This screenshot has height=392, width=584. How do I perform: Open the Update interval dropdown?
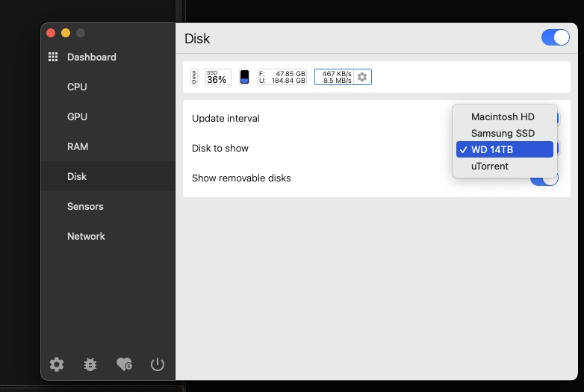click(x=558, y=119)
